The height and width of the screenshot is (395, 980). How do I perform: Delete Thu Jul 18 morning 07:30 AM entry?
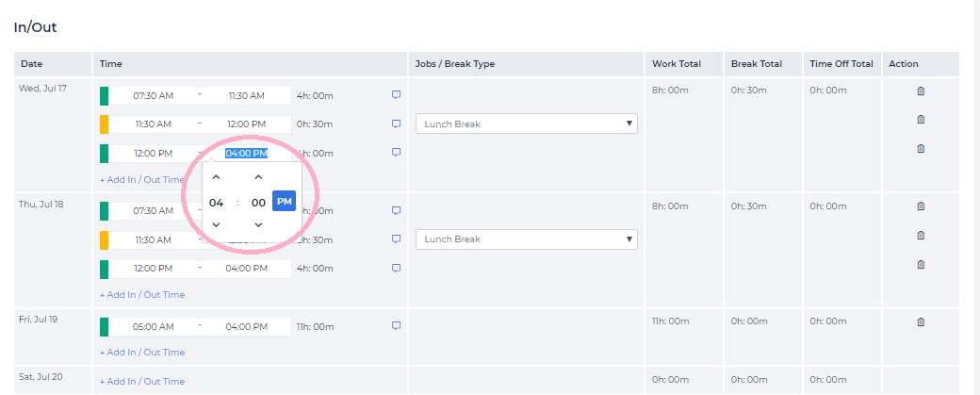(x=921, y=206)
